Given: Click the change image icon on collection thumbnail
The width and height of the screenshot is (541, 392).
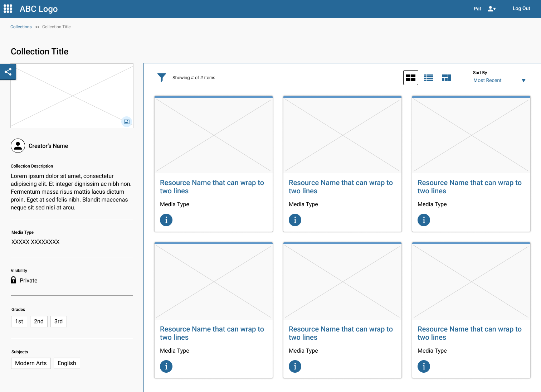Looking at the screenshot, I should click(x=127, y=122).
